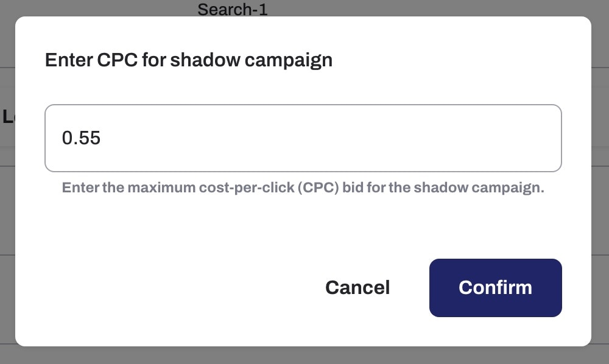Screen dimensions: 609x364
Task: Click the hint about maximum cost-per-click bid
Action: pyautogui.click(x=304, y=187)
